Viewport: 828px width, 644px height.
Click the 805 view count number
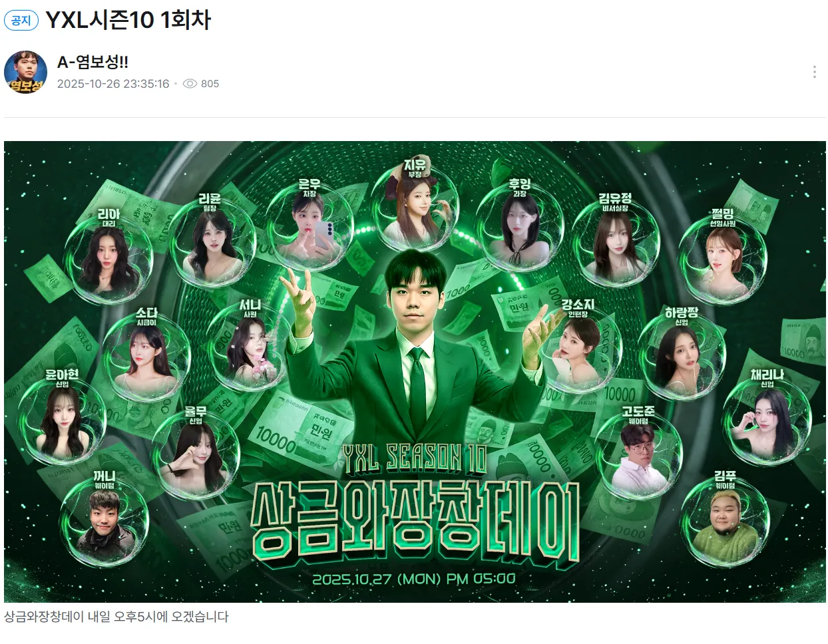click(x=210, y=84)
